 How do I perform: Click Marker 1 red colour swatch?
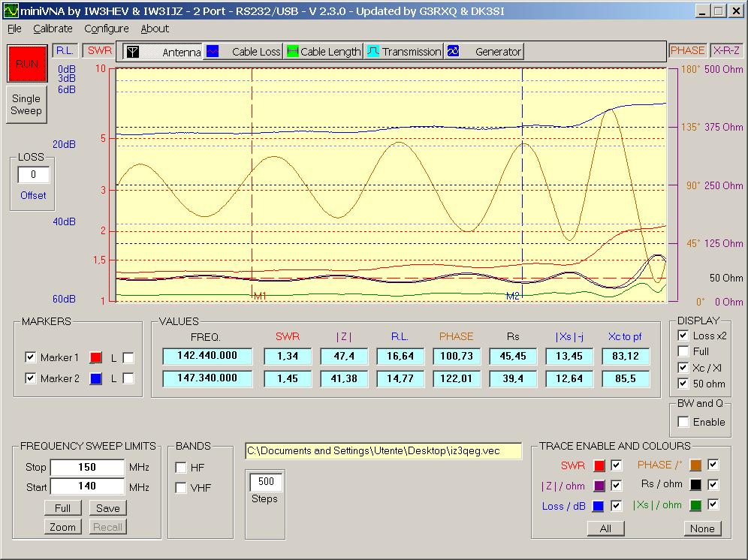(96, 358)
